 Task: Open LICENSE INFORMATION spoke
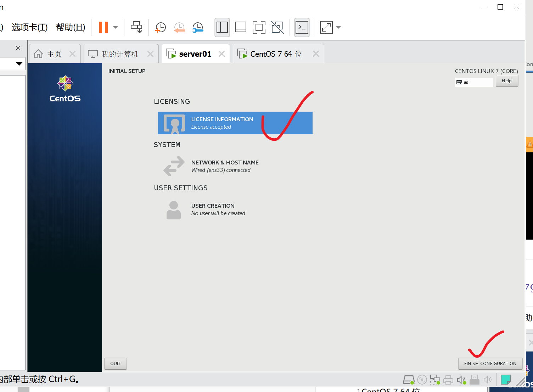pos(235,123)
